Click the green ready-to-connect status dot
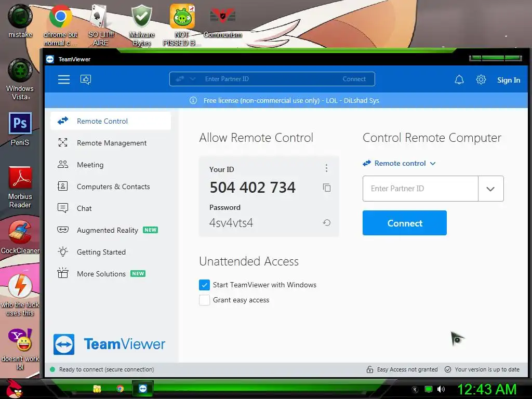This screenshot has width=532, height=399. click(x=52, y=369)
